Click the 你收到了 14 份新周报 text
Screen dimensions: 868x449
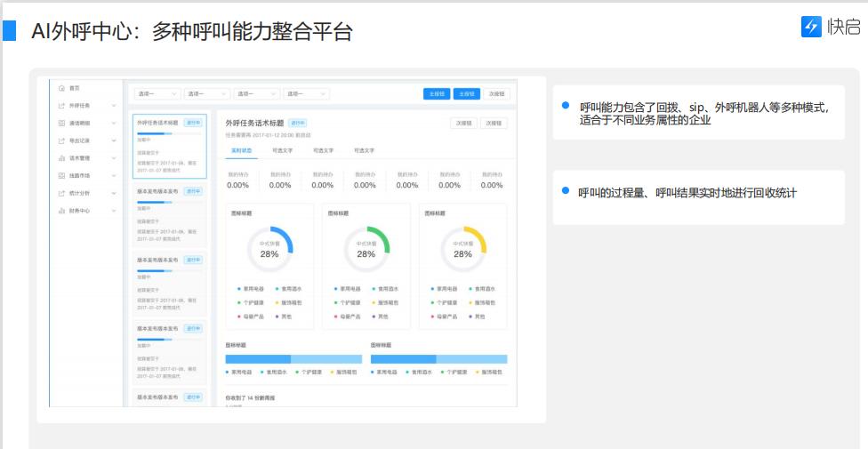coord(250,398)
